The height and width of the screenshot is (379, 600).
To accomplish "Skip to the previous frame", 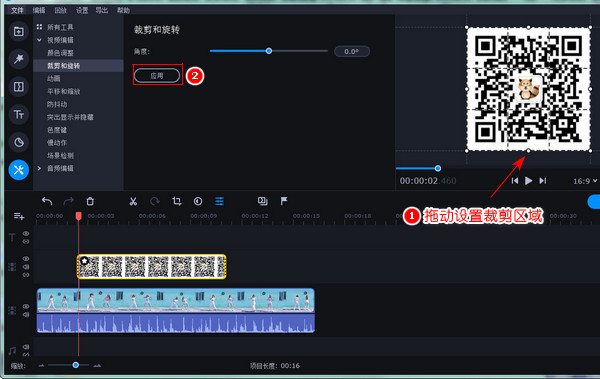I will pos(515,181).
